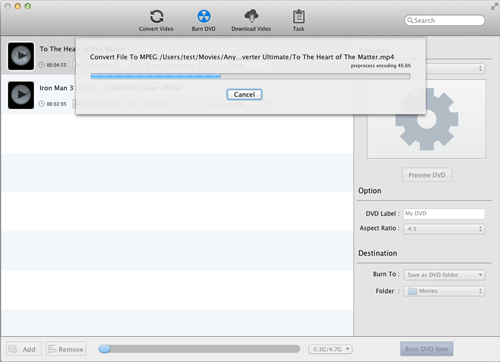This screenshot has width=500, height=362.
Task: Toggle fullscreen with the corner arrows icon
Action: (494, 6)
